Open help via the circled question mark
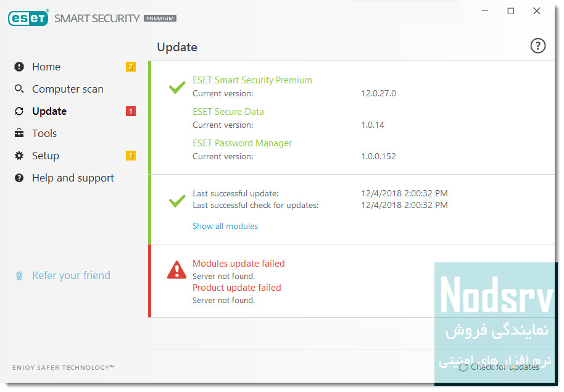The image size is (564, 392). tap(537, 46)
